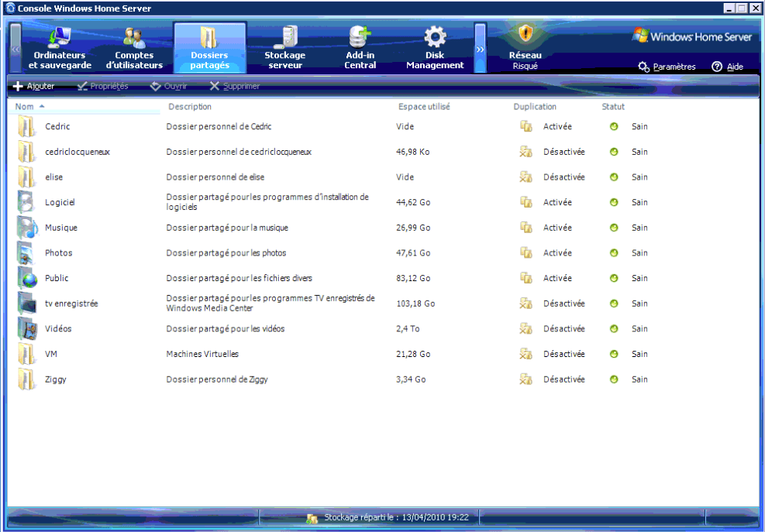Image resolution: width=765 pixels, height=532 pixels.
Task: Click the console title bar home icon
Action: 10,9
